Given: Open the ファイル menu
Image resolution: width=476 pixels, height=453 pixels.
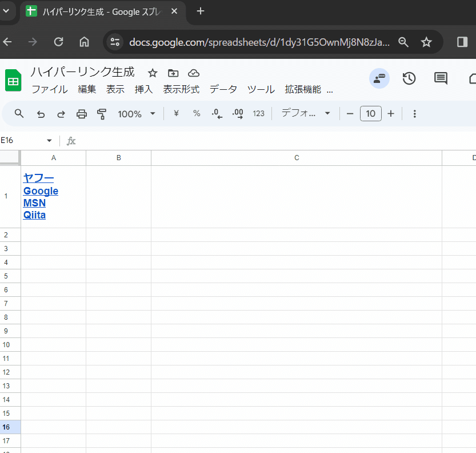Looking at the screenshot, I should [50, 89].
